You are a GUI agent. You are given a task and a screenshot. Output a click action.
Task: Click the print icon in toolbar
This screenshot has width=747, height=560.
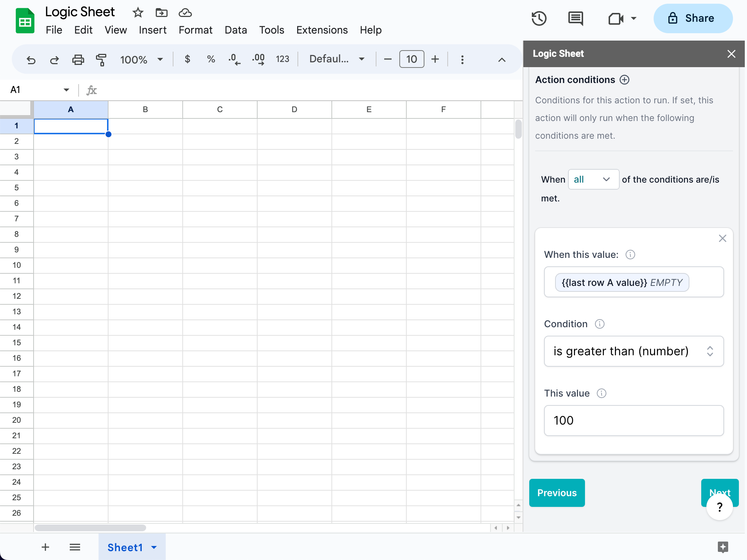coord(78,60)
